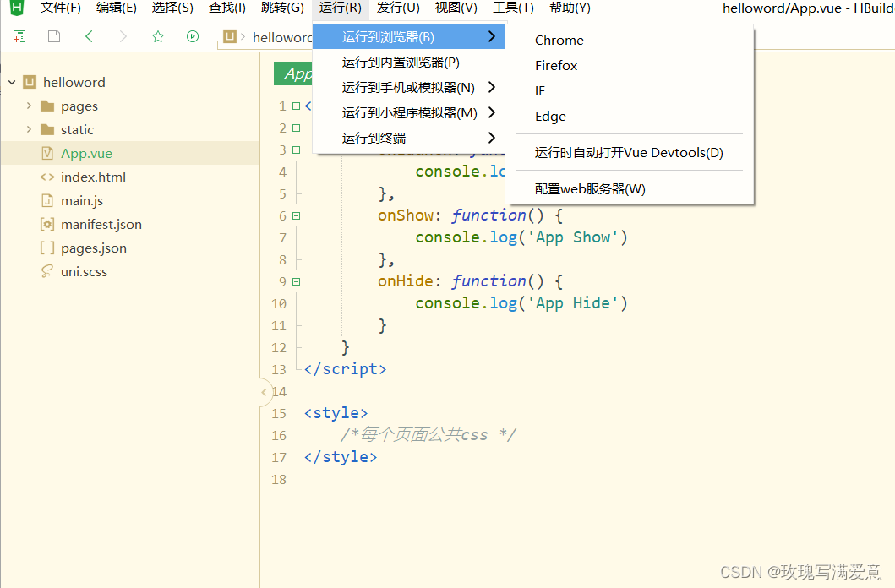Open the 编辑(E) menu
The image size is (895, 588).
[x=117, y=8]
